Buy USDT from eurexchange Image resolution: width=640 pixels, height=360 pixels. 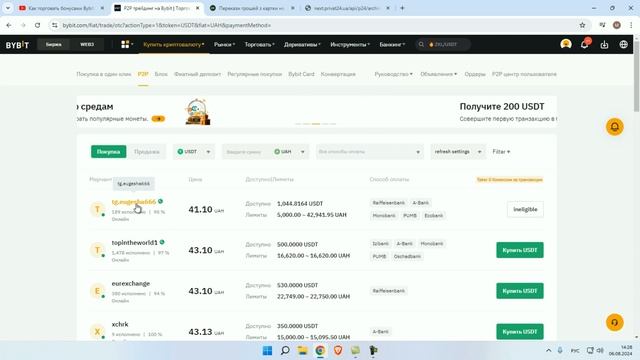click(x=520, y=291)
